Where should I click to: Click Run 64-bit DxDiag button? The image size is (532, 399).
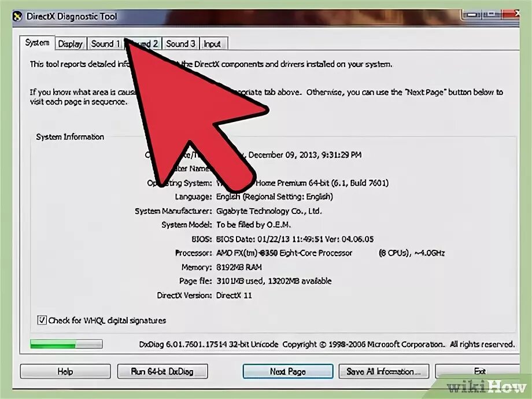[x=162, y=371]
